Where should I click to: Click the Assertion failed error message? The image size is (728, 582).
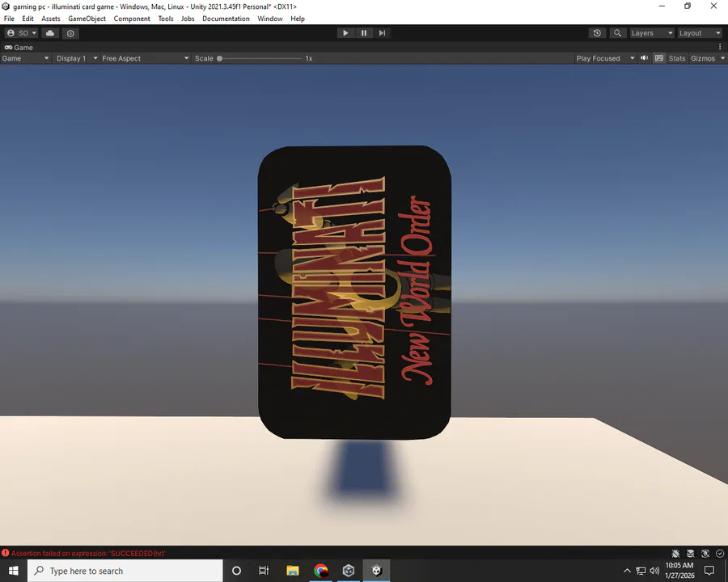88,553
